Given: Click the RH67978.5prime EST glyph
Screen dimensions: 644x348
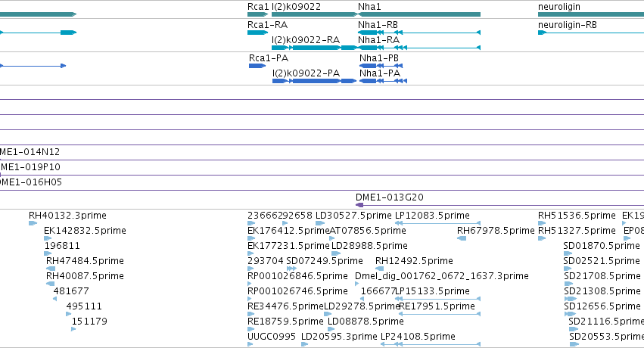Looking at the screenshot, I should pyautogui.click(x=462, y=238).
